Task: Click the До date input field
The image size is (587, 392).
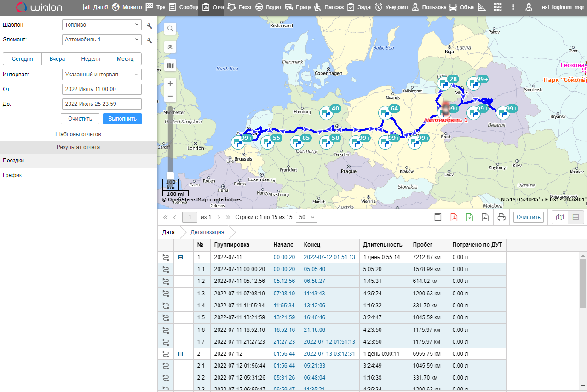Action: click(102, 104)
